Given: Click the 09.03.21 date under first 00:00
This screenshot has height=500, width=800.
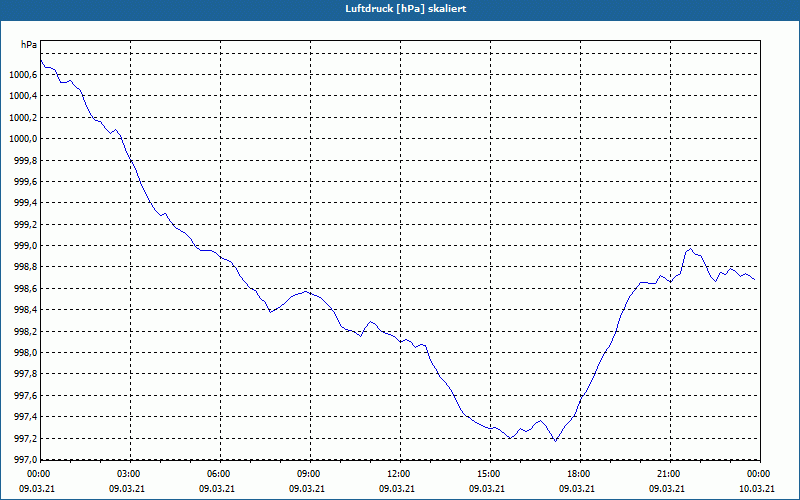Looking at the screenshot, I should [x=37, y=489].
